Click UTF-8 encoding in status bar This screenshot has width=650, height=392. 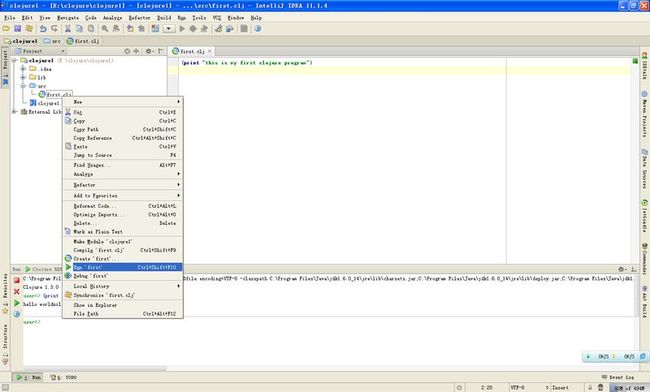(x=518, y=387)
